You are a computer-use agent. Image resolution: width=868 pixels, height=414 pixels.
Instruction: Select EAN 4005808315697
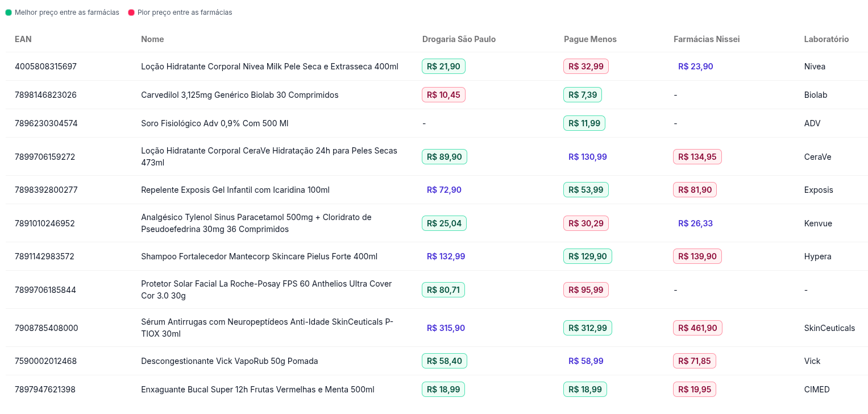[x=45, y=67]
